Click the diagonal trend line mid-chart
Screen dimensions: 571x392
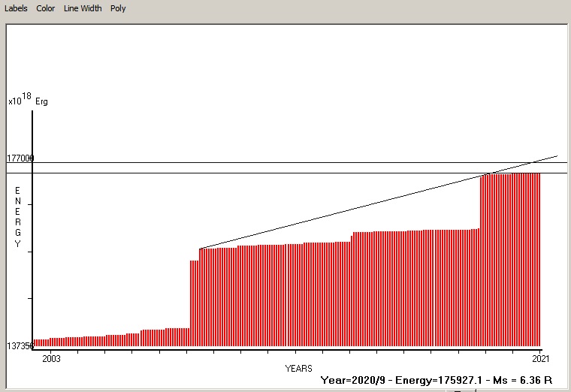click(338, 213)
